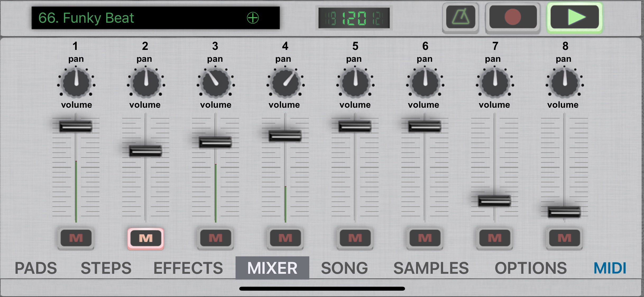This screenshot has width=644, height=297.
Task: Click the channel 2 volume fader handle
Action: point(145,151)
